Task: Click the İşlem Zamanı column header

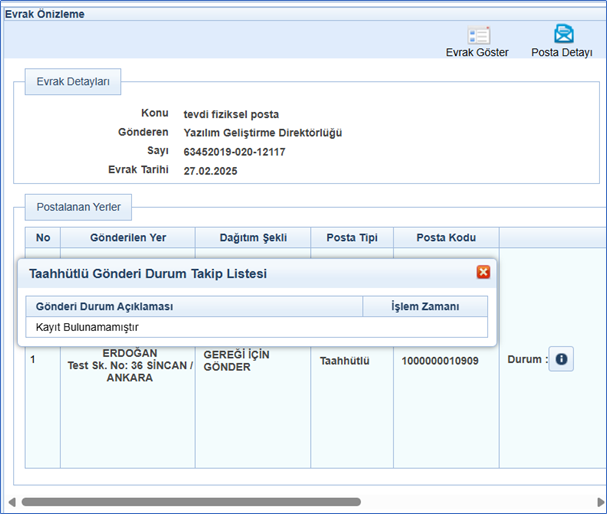Action: pyautogui.click(x=424, y=306)
